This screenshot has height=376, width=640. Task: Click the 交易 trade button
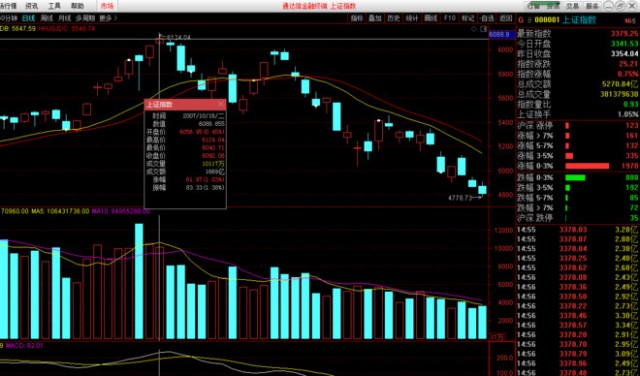(572, 6)
